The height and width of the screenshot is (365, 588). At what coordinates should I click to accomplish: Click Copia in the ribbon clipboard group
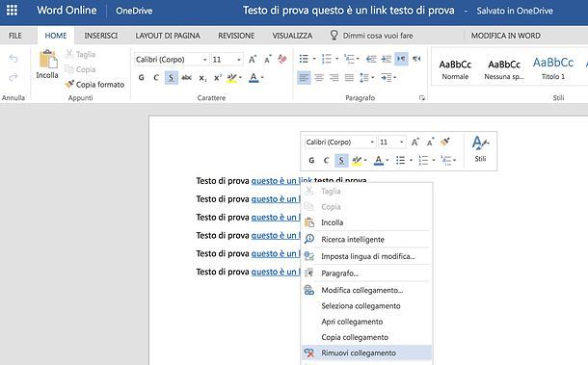coord(80,69)
